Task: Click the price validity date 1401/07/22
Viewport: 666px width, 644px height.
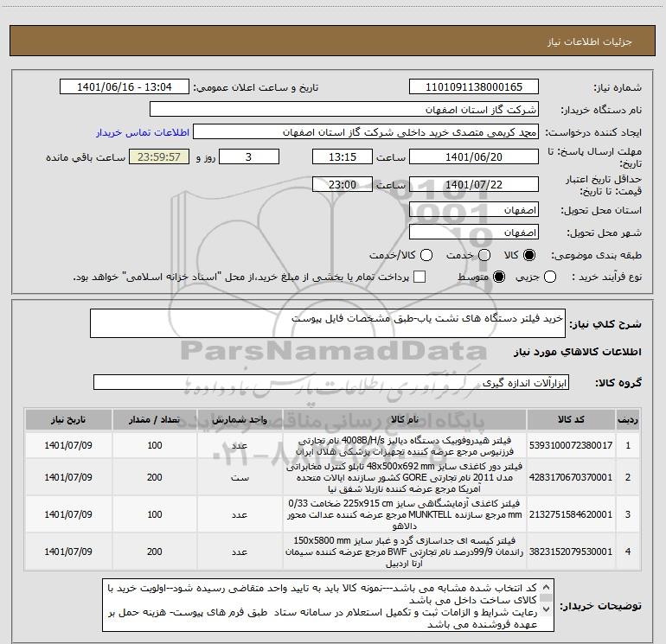Action: pos(474,185)
